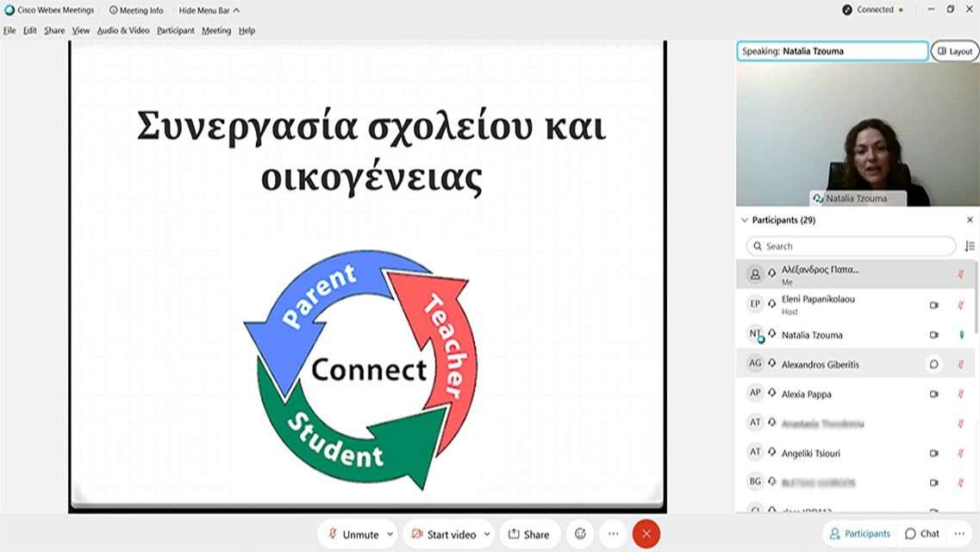The width and height of the screenshot is (980, 552).
Task: Collapse the Participants (29) section
Action: tap(745, 220)
